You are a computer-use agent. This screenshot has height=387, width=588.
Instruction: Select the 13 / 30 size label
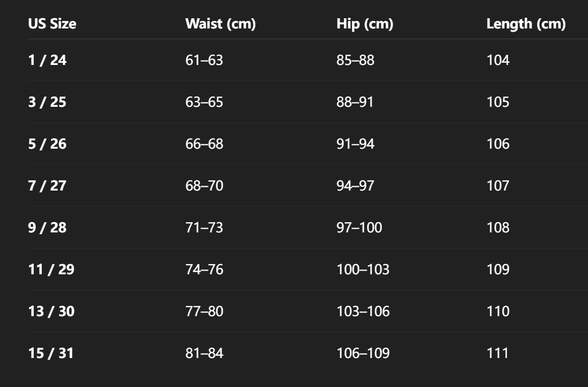(51, 311)
